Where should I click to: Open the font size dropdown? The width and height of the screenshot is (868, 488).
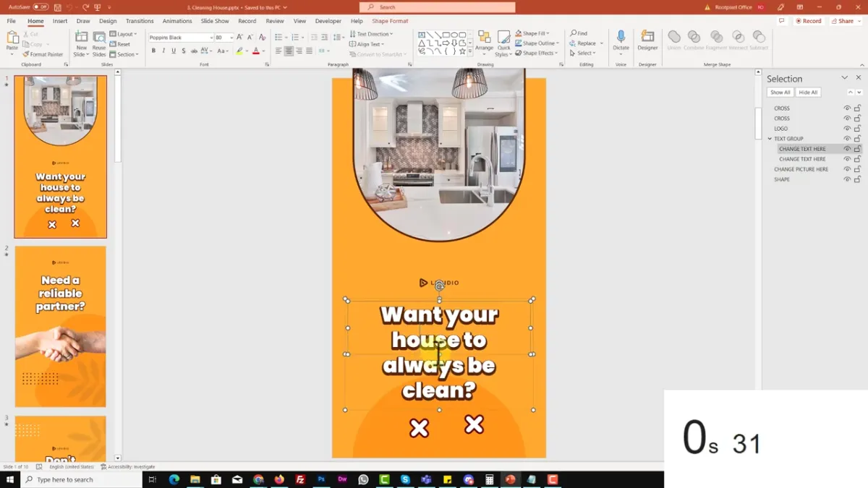pos(231,38)
